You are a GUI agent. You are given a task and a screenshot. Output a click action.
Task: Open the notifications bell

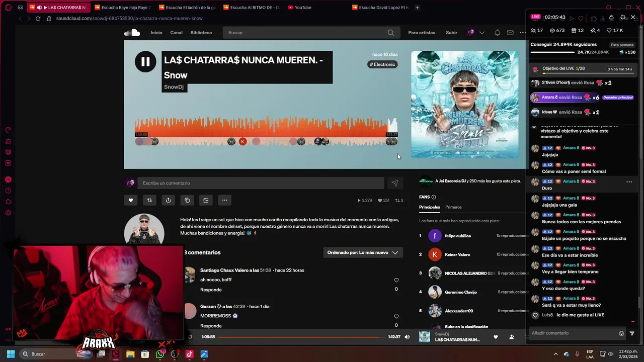[497, 33]
